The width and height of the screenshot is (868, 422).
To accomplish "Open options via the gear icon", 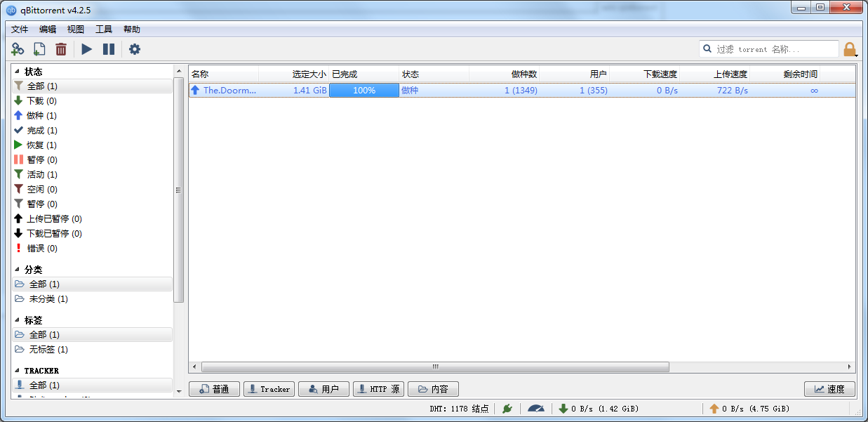I will point(135,49).
